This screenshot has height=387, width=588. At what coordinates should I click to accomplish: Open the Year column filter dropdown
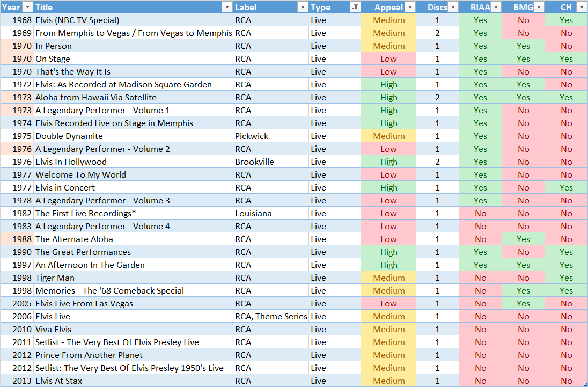[27, 7]
